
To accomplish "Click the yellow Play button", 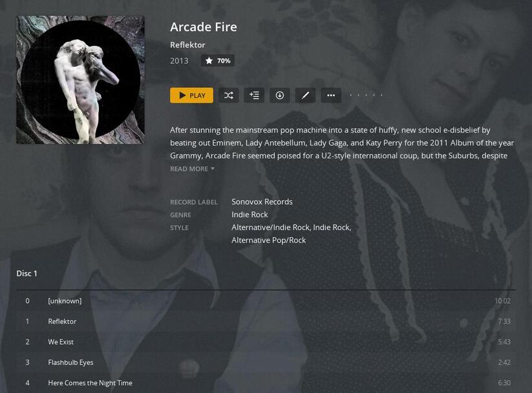I will point(191,96).
